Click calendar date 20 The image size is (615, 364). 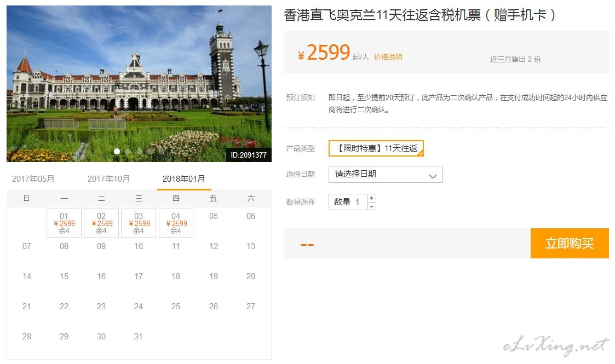tap(251, 276)
